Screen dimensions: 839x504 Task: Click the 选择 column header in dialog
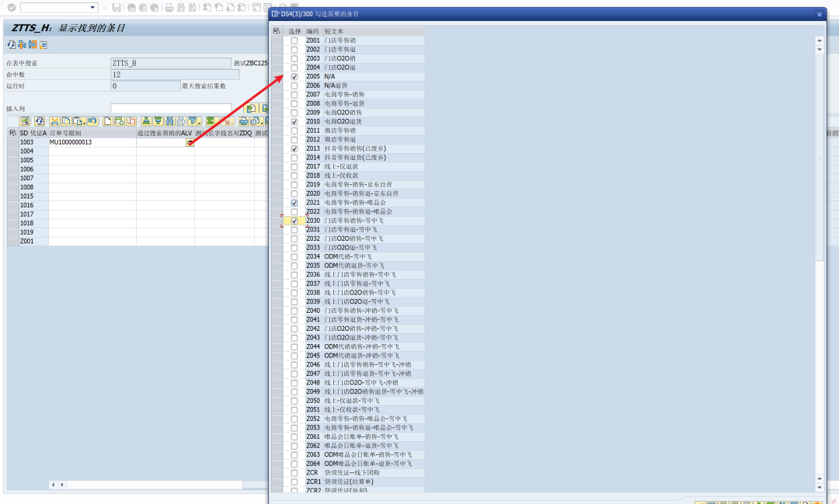coord(294,32)
